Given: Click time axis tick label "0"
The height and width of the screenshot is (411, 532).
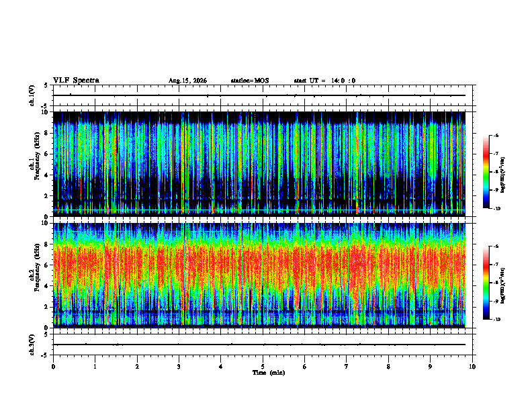Looking at the screenshot, I should pos(53,367).
